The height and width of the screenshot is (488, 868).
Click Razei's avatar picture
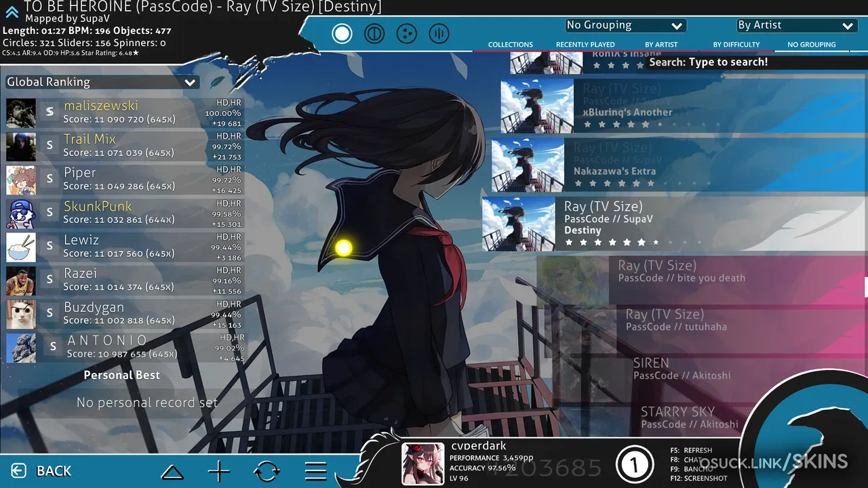pos(21,281)
